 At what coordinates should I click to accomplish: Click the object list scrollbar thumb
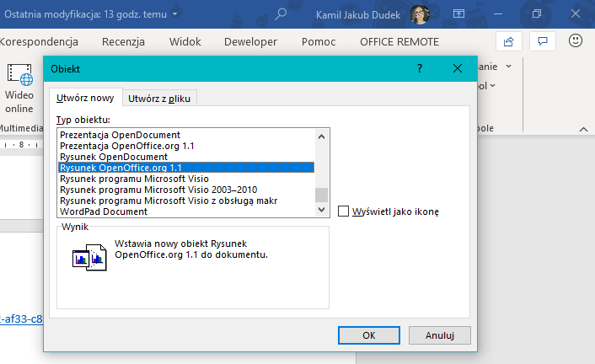(x=321, y=195)
